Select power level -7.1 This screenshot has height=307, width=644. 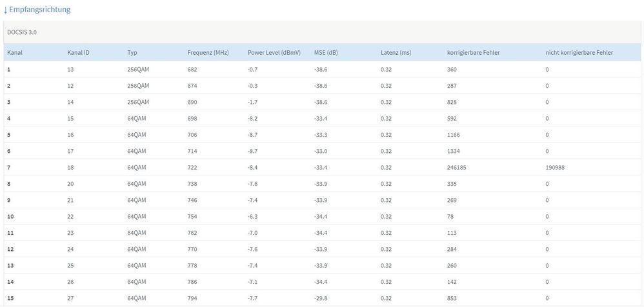(x=252, y=282)
